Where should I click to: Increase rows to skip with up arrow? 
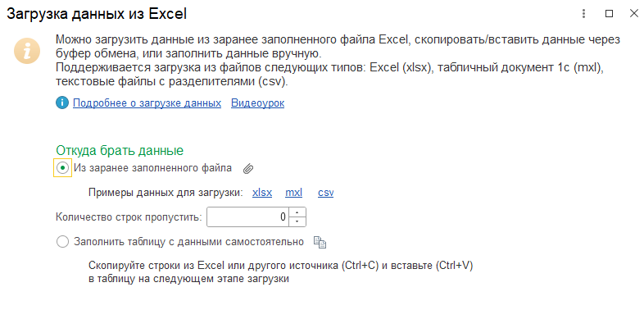click(x=297, y=212)
